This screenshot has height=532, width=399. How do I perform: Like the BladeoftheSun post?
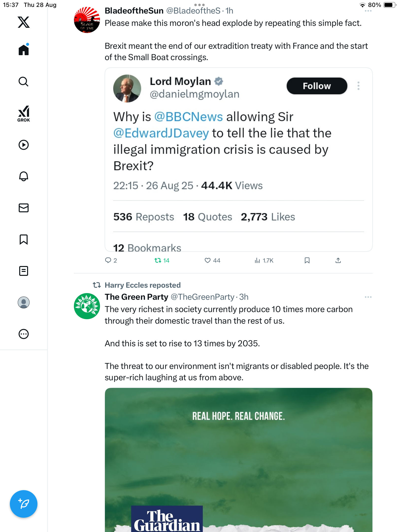208,260
